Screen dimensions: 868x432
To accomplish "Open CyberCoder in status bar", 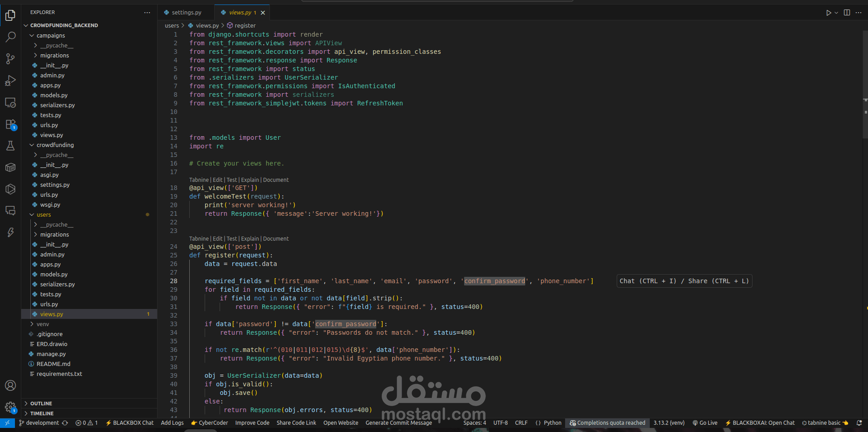I will [210, 423].
